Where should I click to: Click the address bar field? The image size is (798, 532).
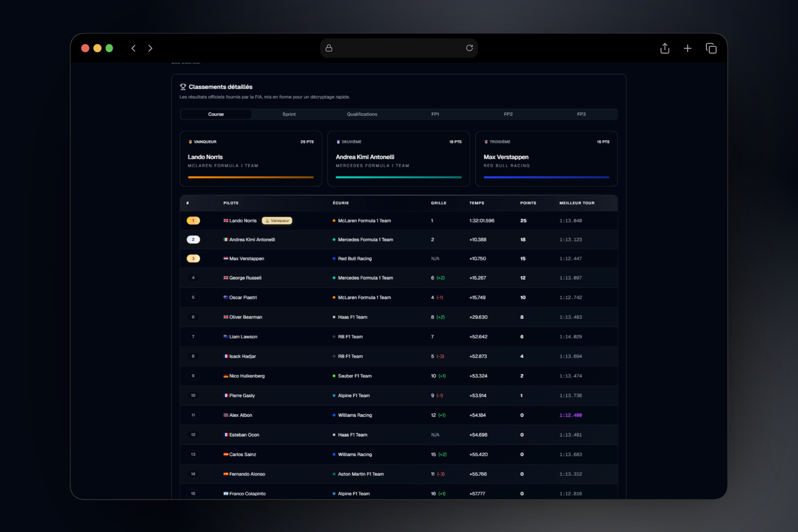[x=399, y=48]
